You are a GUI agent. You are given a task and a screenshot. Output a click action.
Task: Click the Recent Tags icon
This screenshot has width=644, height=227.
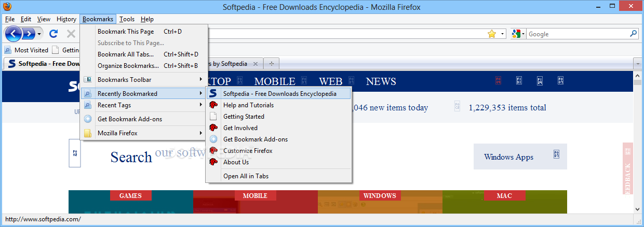[x=88, y=105]
